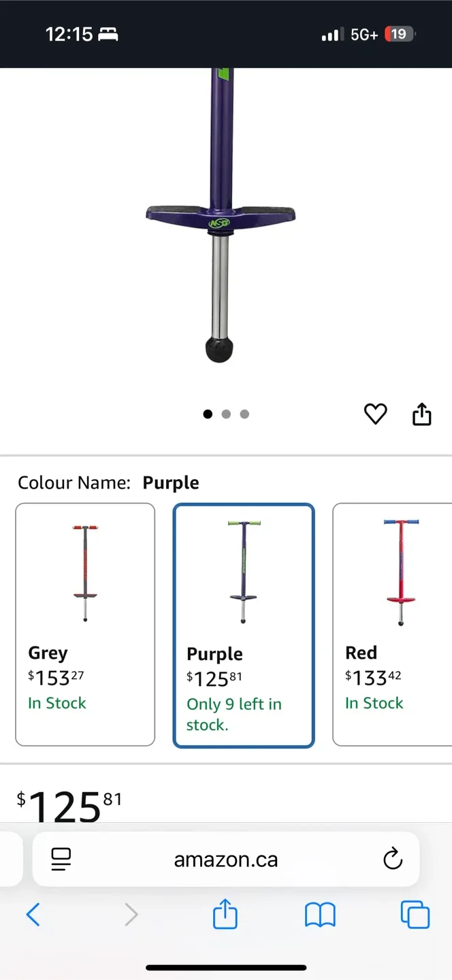This screenshot has height=980, width=452.
Task: Tap the third carousel dot
Action: tap(244, 414)
